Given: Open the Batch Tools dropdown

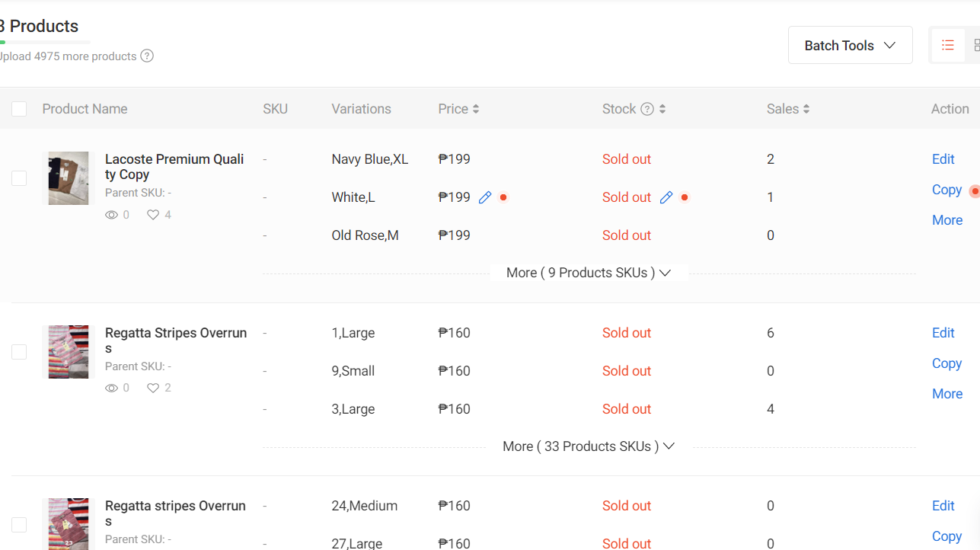Looking at the screenshot, I should pos(850,46).
